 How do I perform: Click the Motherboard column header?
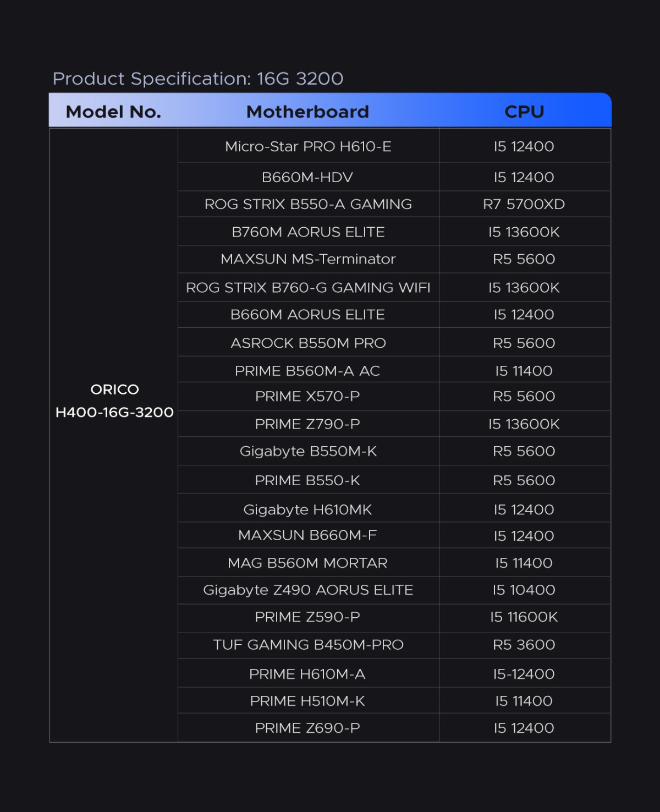307,112
